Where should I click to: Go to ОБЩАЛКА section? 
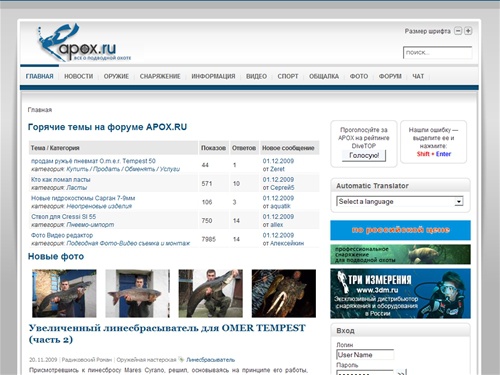coord(324,76)
